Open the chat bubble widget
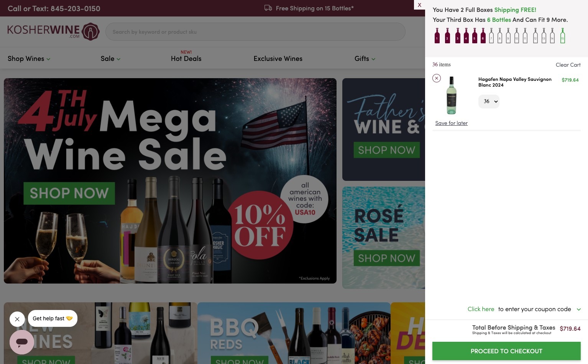Viewport: 588px width, 364px height. click(22, 342)
